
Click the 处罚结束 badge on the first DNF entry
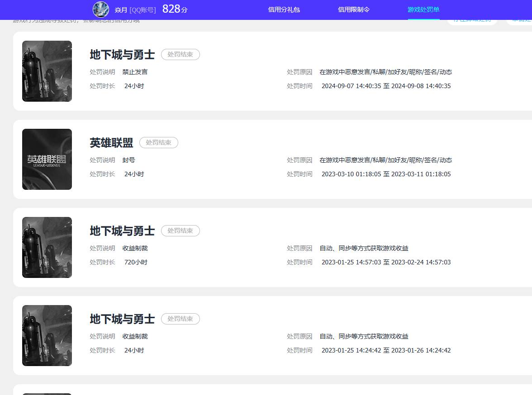(180, 54)
